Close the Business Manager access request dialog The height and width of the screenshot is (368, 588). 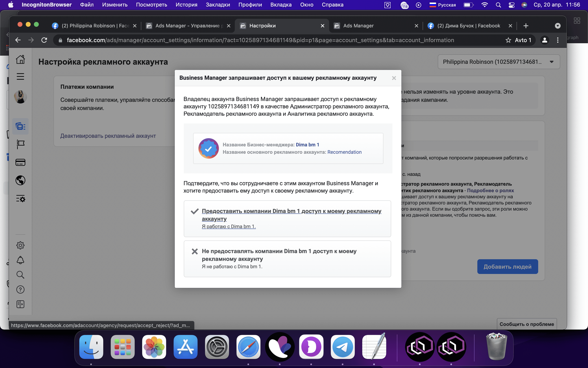tap(394, 78)
